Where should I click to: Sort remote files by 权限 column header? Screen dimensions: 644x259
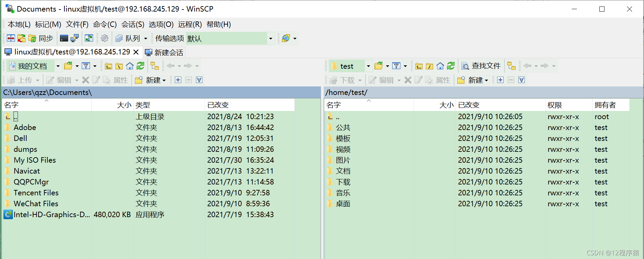pyautogui.click(x=569, y=105)
